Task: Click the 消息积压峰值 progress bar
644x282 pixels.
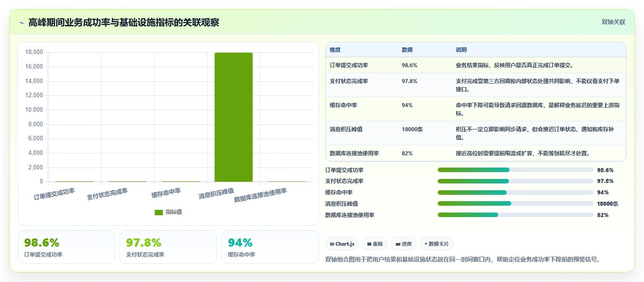Action: [x=515, y=203]
